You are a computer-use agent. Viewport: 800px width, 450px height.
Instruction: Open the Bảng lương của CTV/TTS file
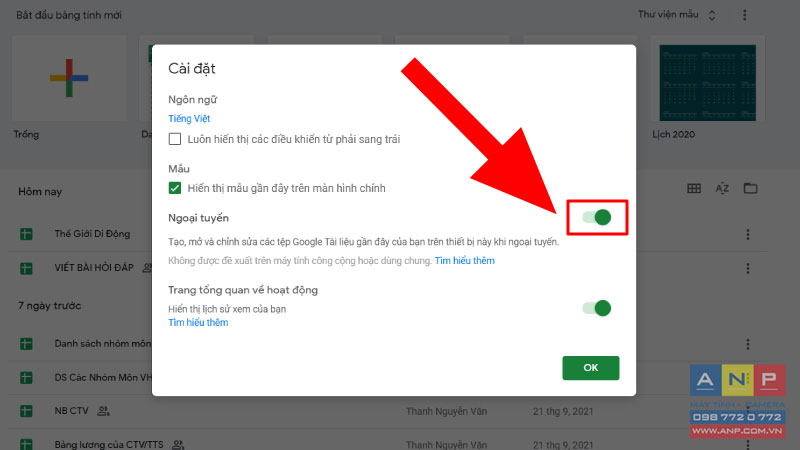(x=109, y=444)
